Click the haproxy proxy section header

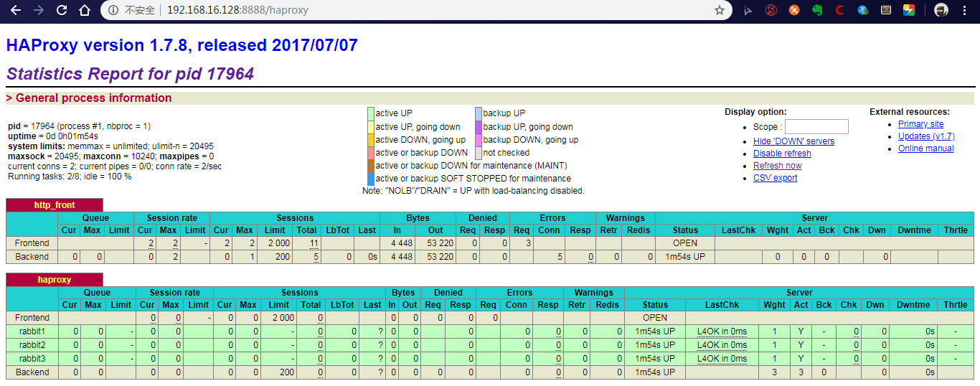[x=55, y=280]
